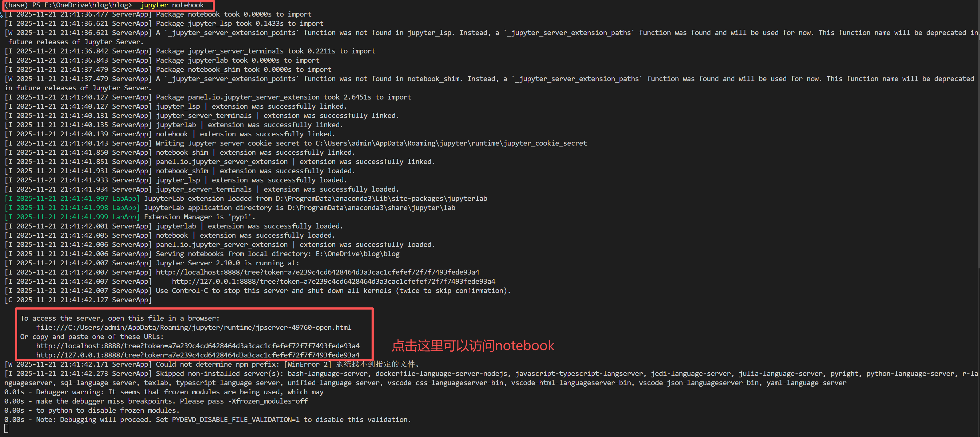Click the anaconda3 site-packages jupyterlab path
The width and height of the screenshot is (980, 437).
(380, 198)
